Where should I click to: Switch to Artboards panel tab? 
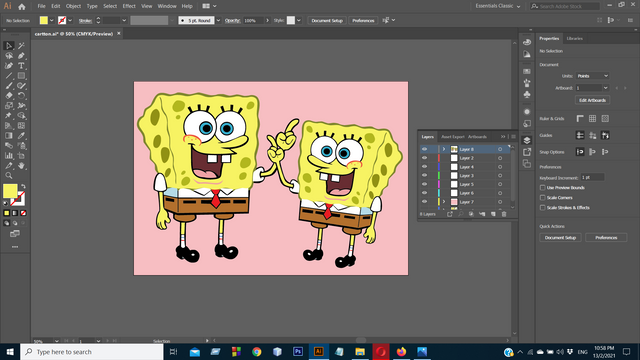click(x=477, y=137)
